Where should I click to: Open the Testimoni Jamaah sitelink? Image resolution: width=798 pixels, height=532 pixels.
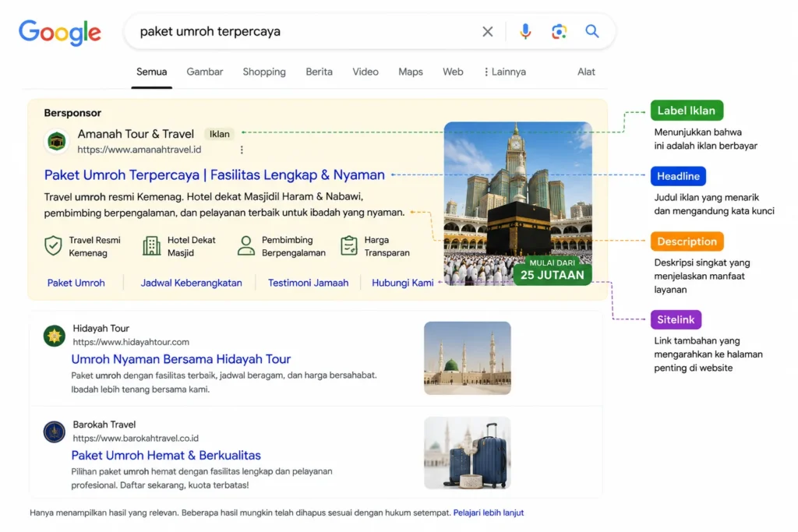point(308,283)
